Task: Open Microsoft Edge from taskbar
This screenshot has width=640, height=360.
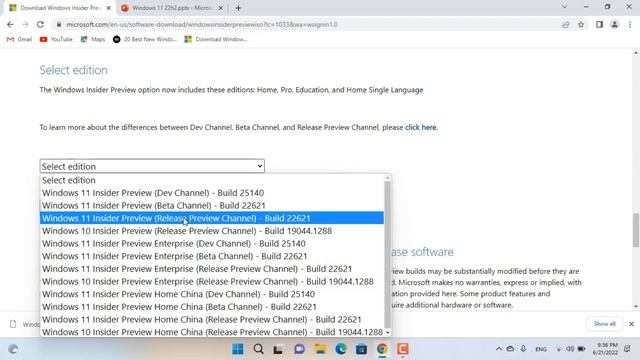Action: coord(341,349)
